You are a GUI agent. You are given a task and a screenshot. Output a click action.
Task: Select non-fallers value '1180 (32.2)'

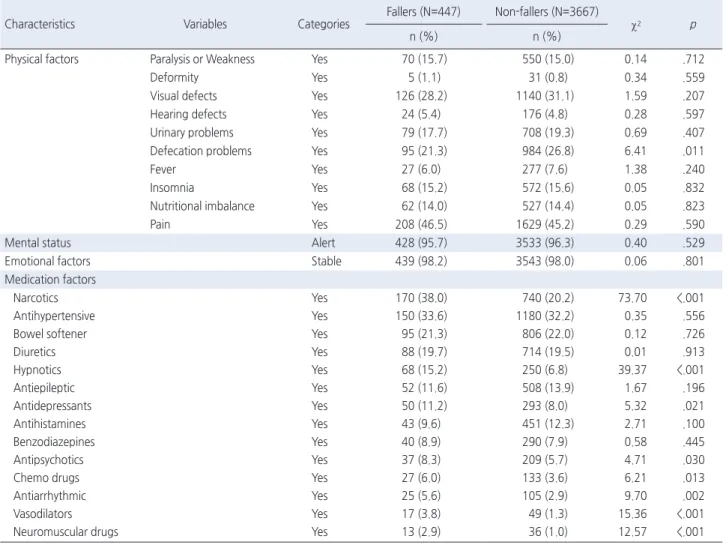545,316
